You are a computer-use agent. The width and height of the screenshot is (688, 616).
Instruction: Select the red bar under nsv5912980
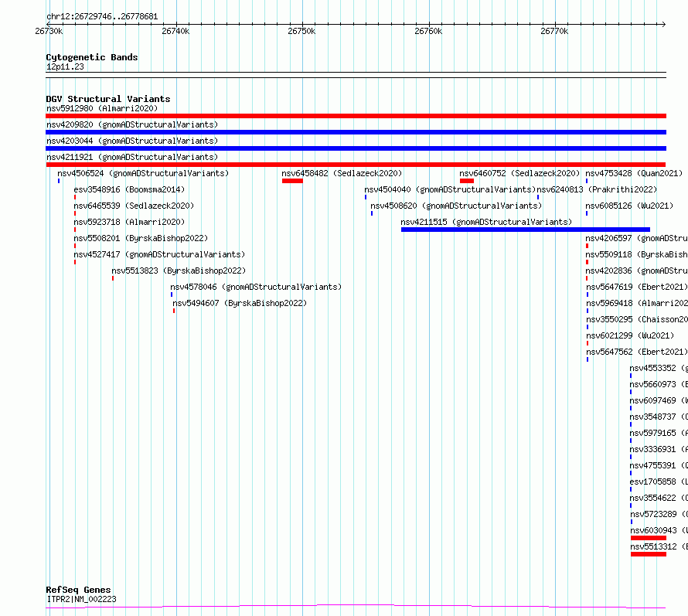tap(356, 116)
